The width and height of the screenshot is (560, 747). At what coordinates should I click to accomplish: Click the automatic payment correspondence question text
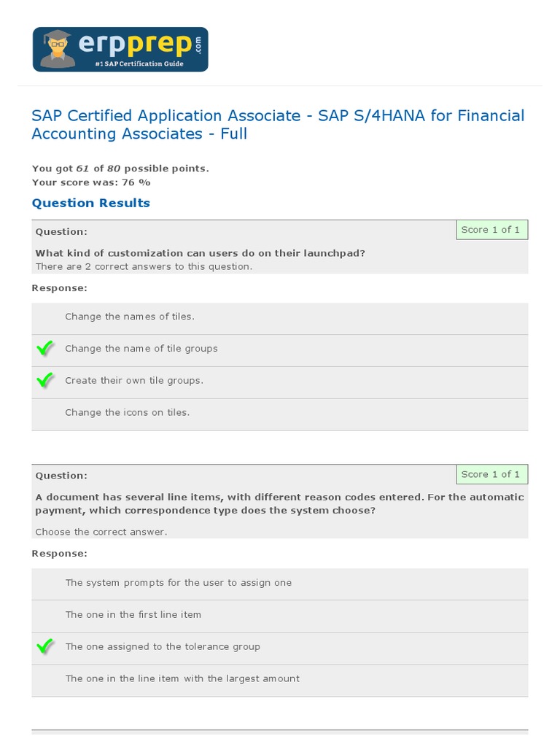click(x=279, y=503)
